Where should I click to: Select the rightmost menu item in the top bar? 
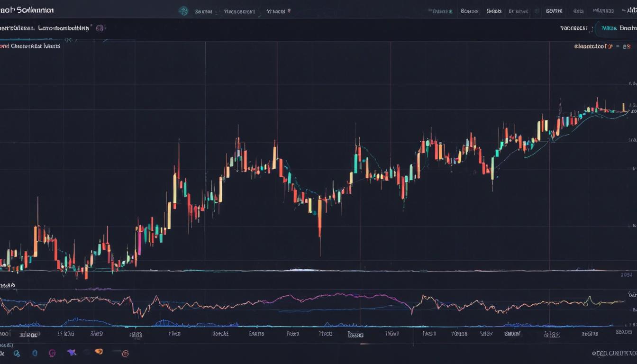[632, 10]
